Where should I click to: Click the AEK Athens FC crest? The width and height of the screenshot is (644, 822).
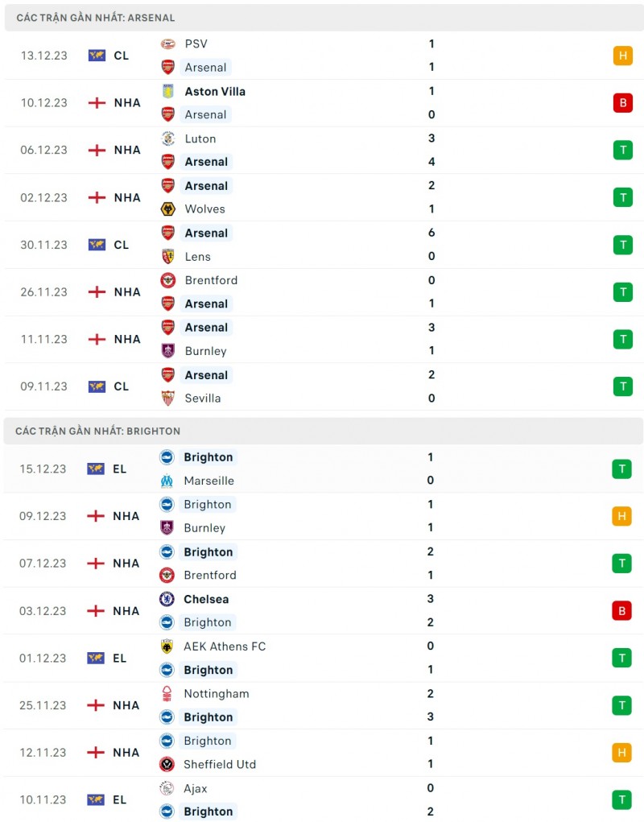pyautogui.click(x=167, y=646)
